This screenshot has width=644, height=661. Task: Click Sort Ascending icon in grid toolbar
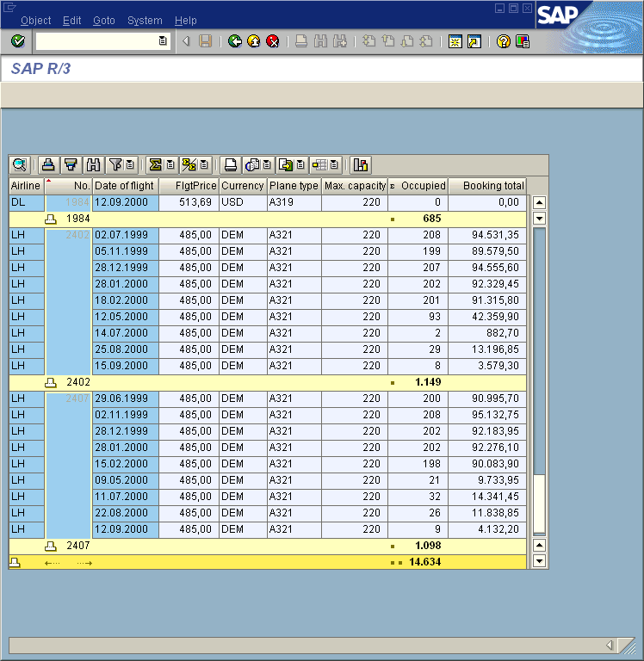(x=48, y=165)
